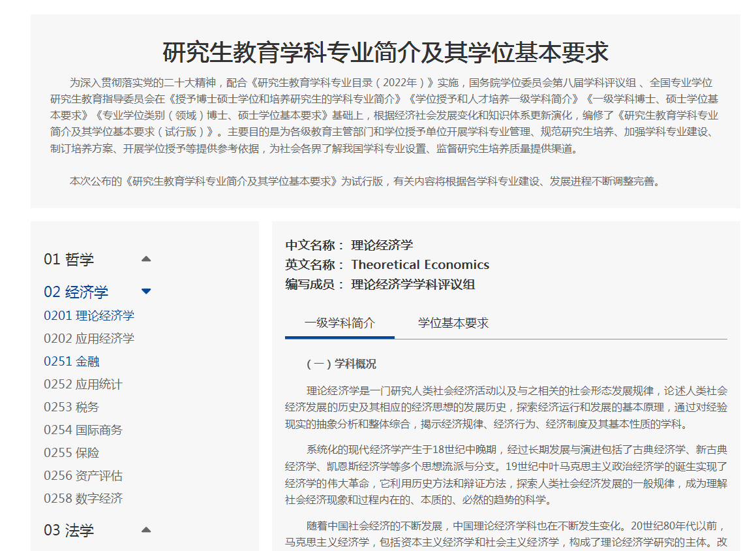
Task: Switch to the 学位基本要求 tab
Action: [453, 323]
